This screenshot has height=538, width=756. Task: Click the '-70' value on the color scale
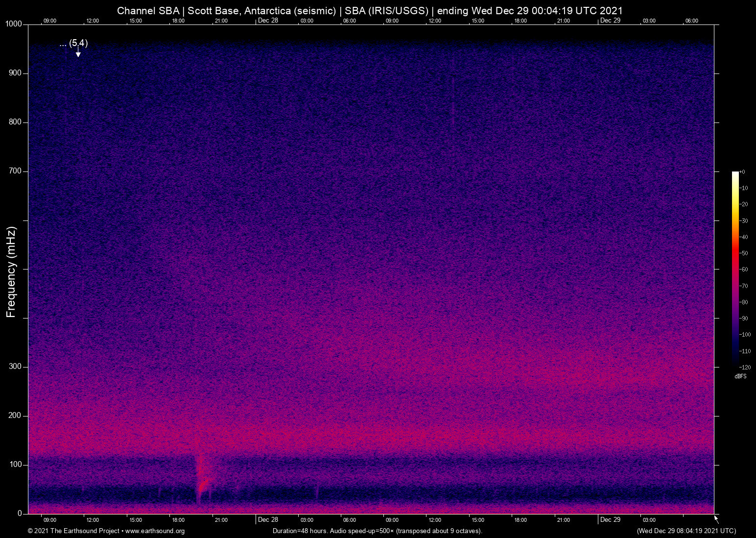pyautogui.click(x=744, y=286)
